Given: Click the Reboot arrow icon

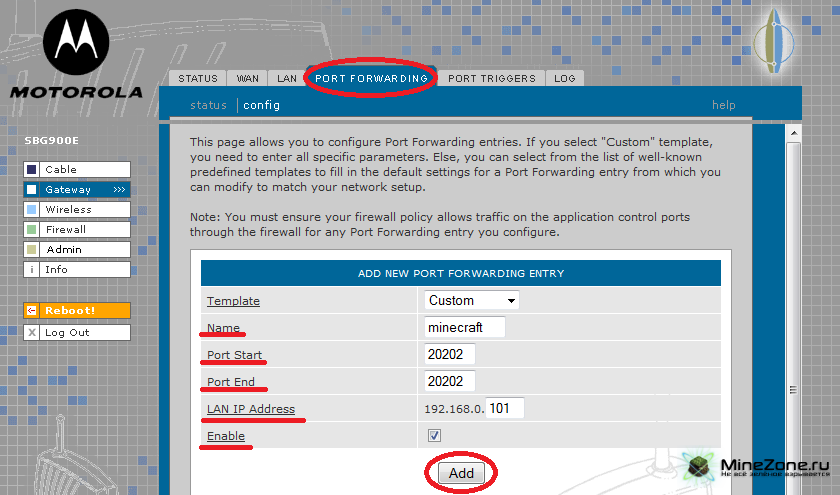Looking at the screenshot, I should [32, 311].
